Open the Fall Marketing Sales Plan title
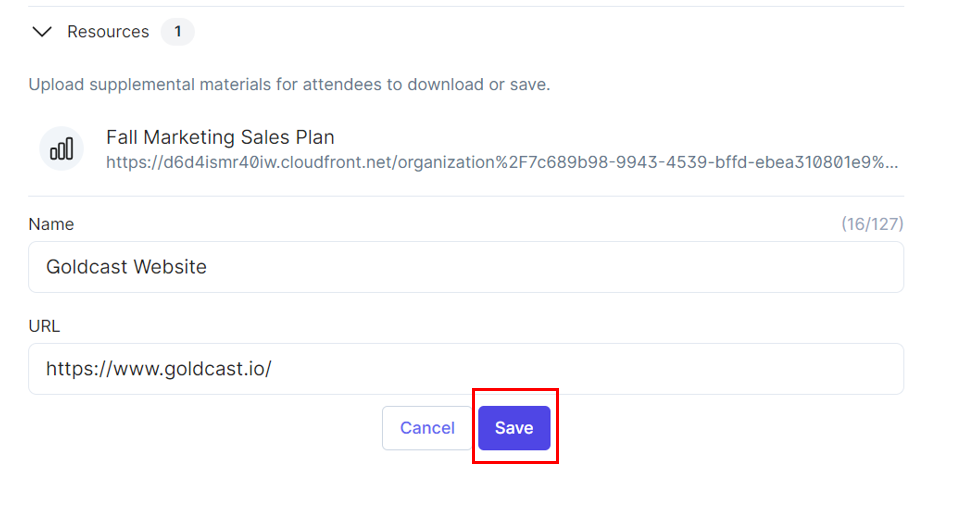Image resolution: width=972 pixels, height=514 pixels. coord(220,137)
